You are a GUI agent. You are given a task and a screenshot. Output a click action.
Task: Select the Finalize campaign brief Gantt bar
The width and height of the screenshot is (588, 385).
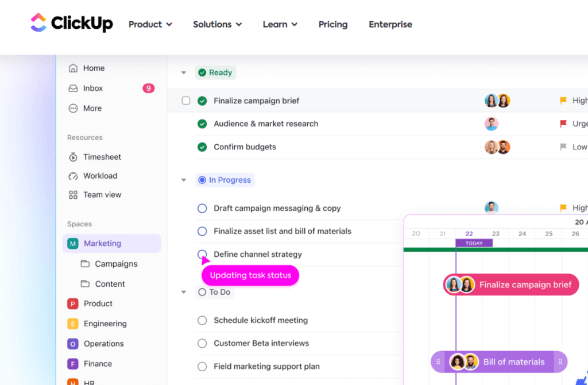tap(511, 284)
